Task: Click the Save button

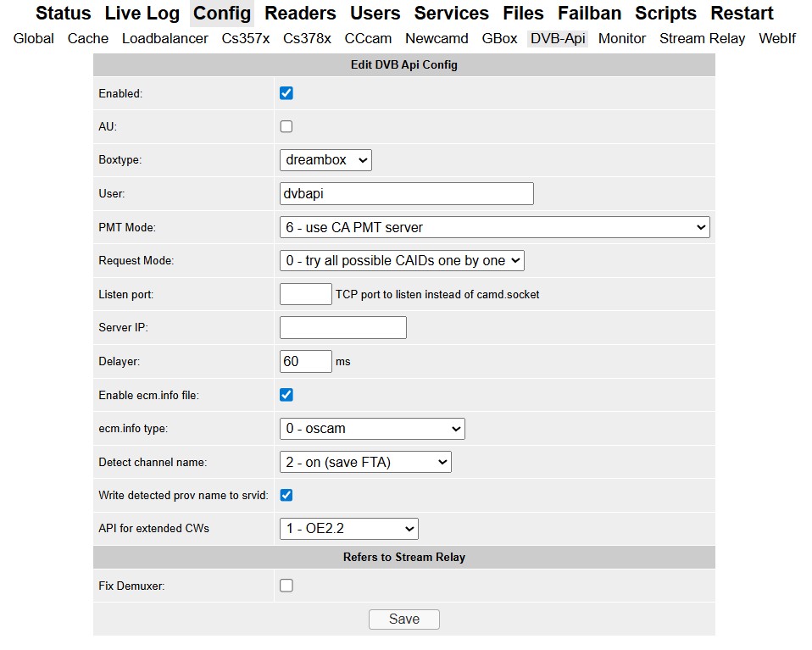Action: tap(404, 619)
